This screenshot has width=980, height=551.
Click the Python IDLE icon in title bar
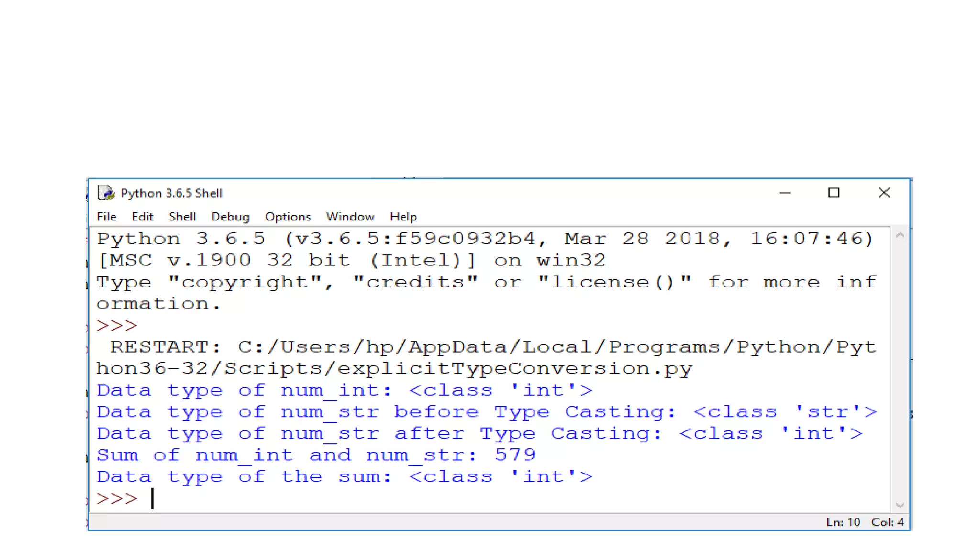(x=106, y=193)
